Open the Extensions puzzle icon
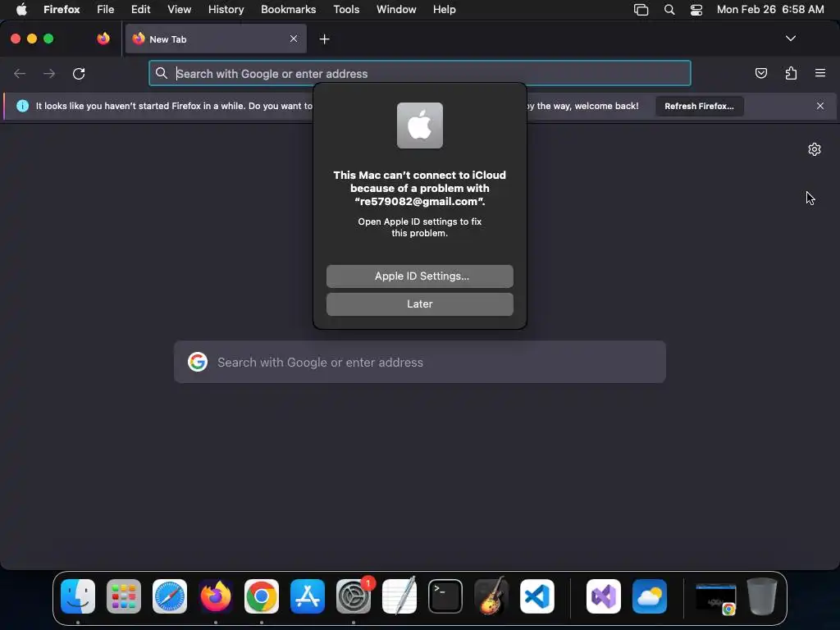The width and height of the screenshot is (840, 630). [791, 73]
